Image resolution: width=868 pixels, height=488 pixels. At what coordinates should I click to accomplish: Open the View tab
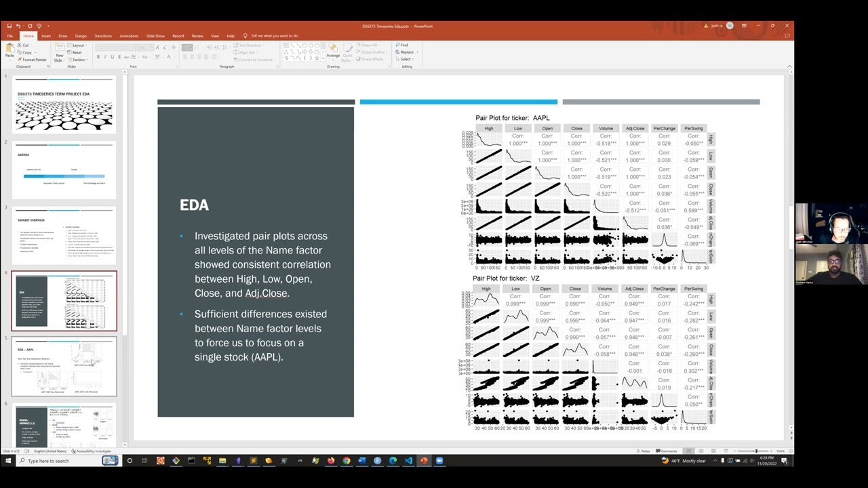pos(214,36)
